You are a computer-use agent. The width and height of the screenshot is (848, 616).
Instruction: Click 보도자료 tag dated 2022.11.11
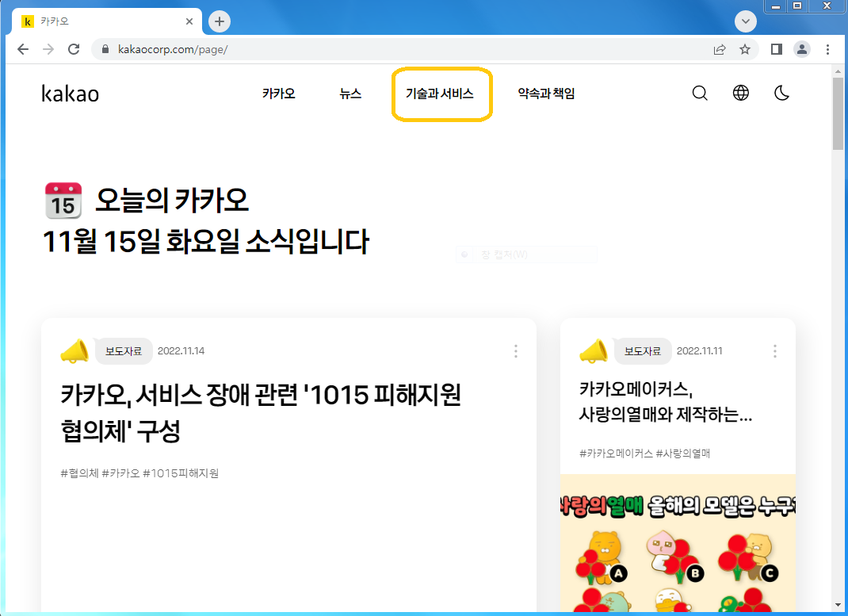(643, 351)
